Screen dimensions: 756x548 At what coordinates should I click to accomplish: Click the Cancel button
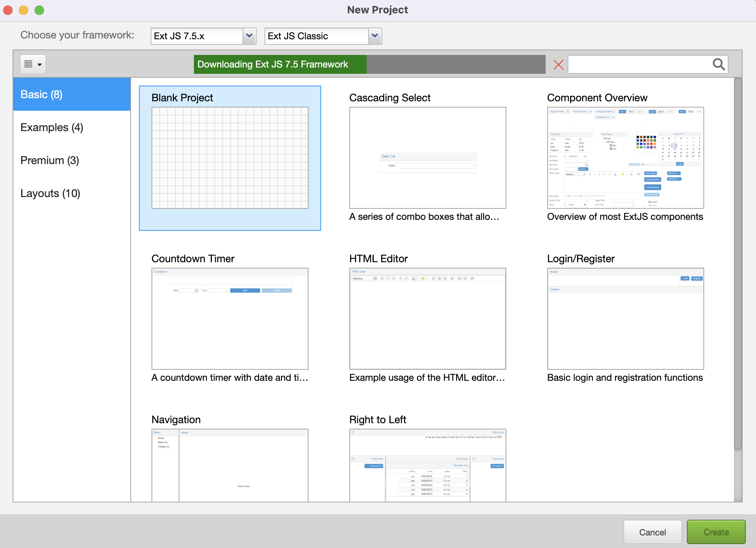(x=653, y=532)
